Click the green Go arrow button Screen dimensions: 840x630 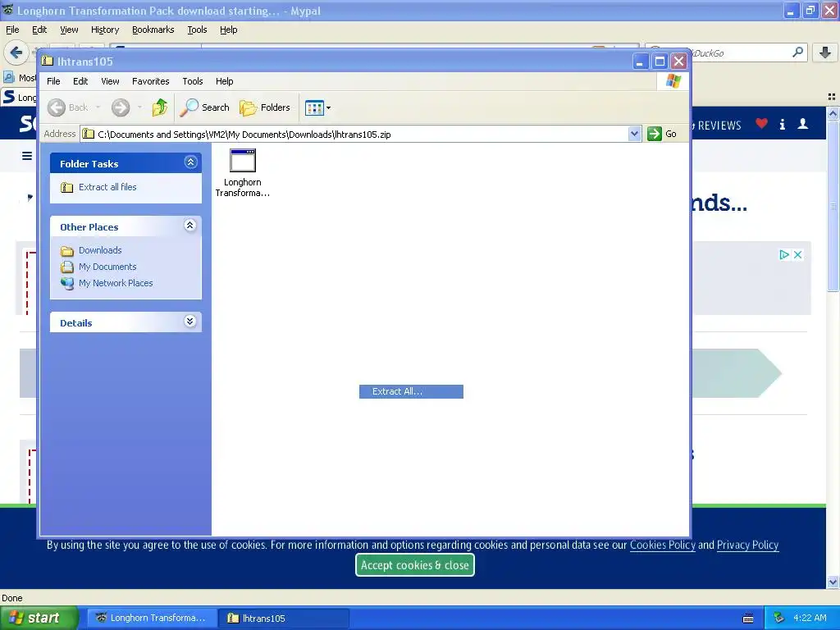tap(654, 134)
